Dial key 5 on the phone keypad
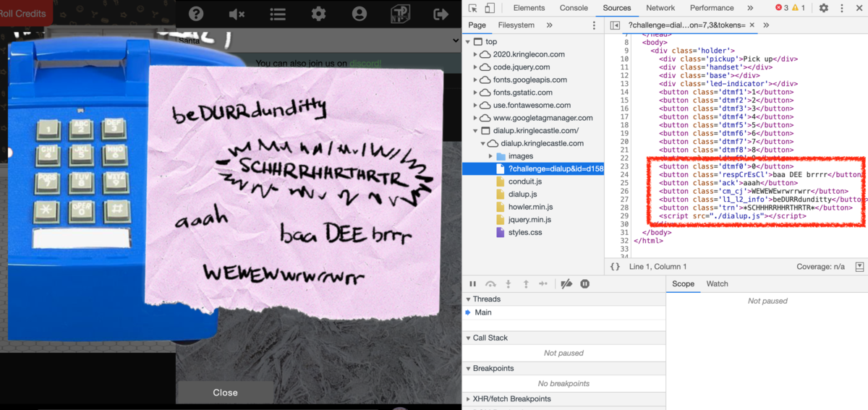Viewport: 868px width, 410px height. click(81, 156)
